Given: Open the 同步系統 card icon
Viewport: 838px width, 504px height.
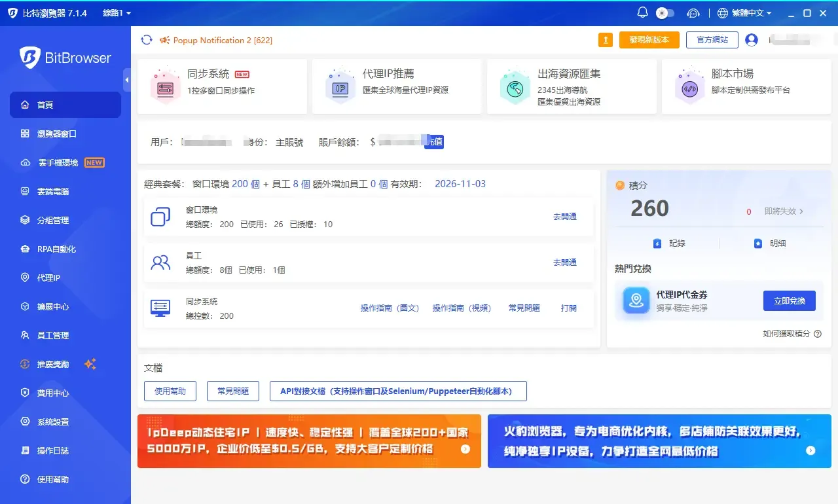Looking at the screenshot, I should click(x=164, y=86).
